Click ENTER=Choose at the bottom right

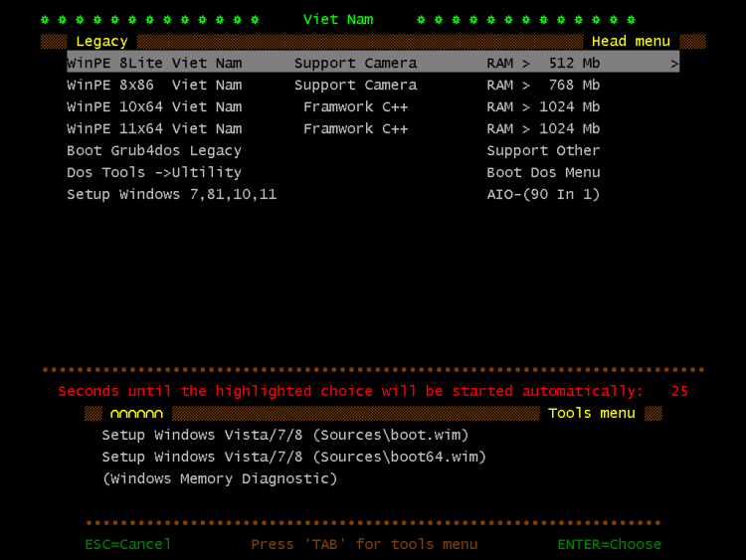pyautogui.click(x=609, y=544)
